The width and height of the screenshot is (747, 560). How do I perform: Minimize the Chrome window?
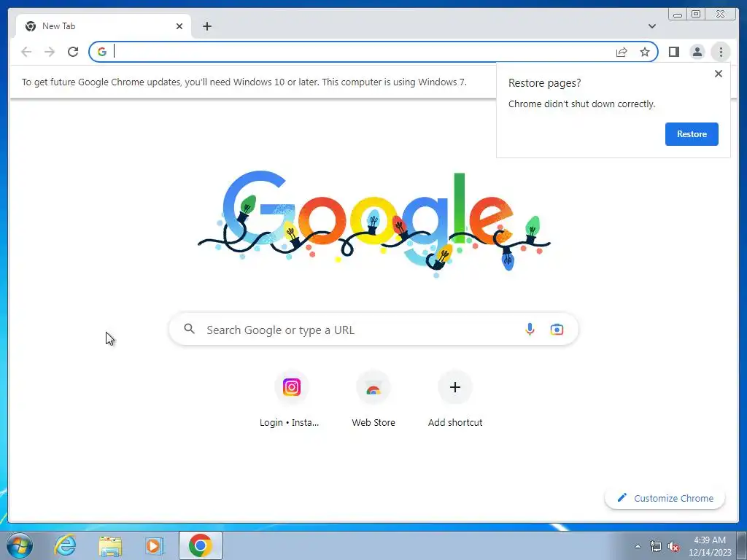tap(678, 15)
